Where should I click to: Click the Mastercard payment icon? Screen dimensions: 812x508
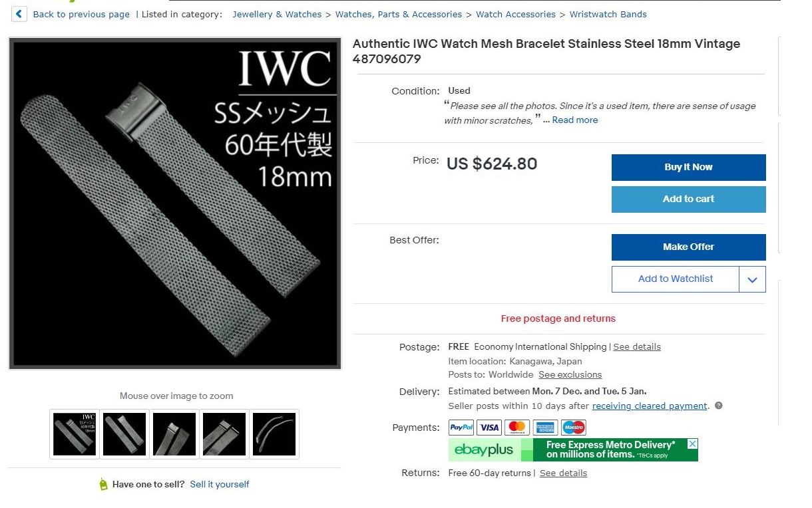(517, 428)
